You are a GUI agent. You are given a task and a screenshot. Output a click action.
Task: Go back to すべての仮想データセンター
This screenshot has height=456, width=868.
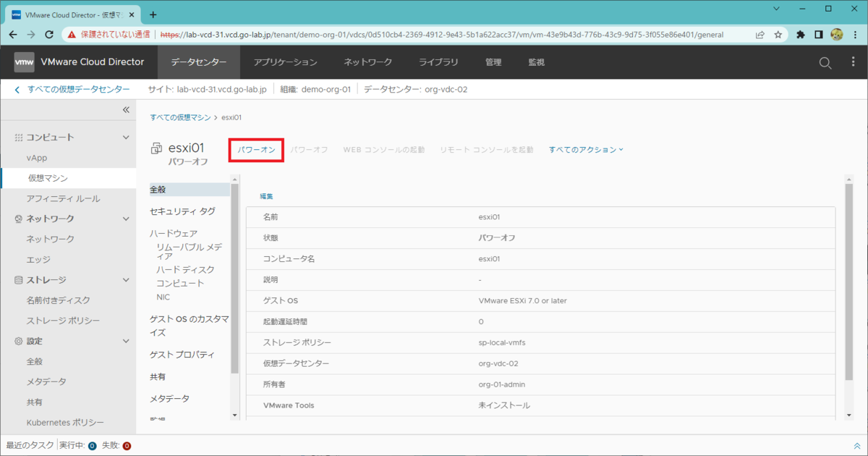[72, 90]
